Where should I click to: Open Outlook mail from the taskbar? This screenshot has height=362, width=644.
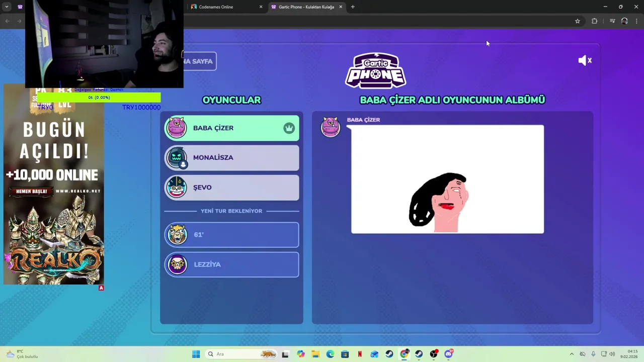click(374, 354)
